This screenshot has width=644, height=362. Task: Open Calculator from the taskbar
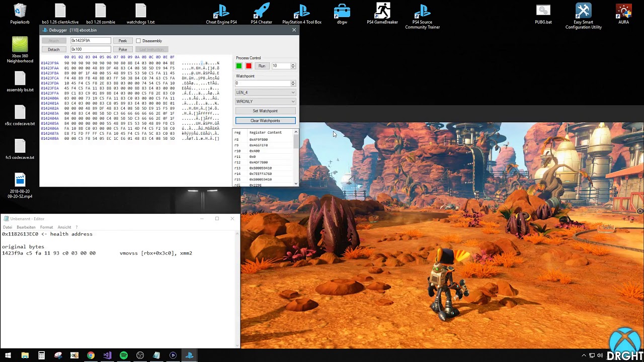click(41, 355)
